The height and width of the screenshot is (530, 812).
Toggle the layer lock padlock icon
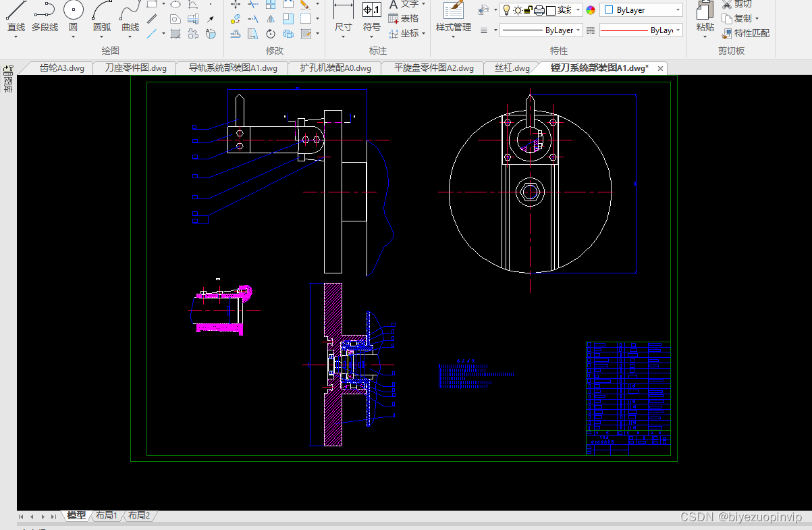tap(528, 10)
